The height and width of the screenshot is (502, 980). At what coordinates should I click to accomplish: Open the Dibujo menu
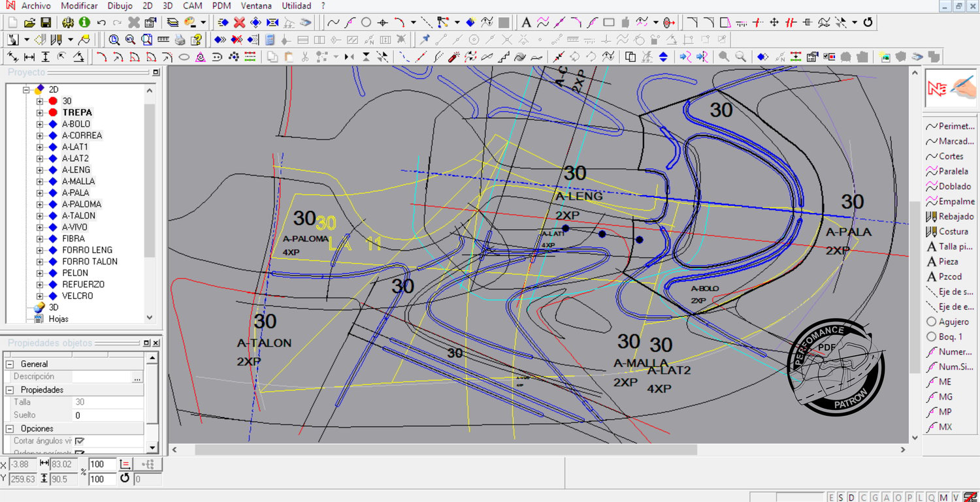(120, 6)
